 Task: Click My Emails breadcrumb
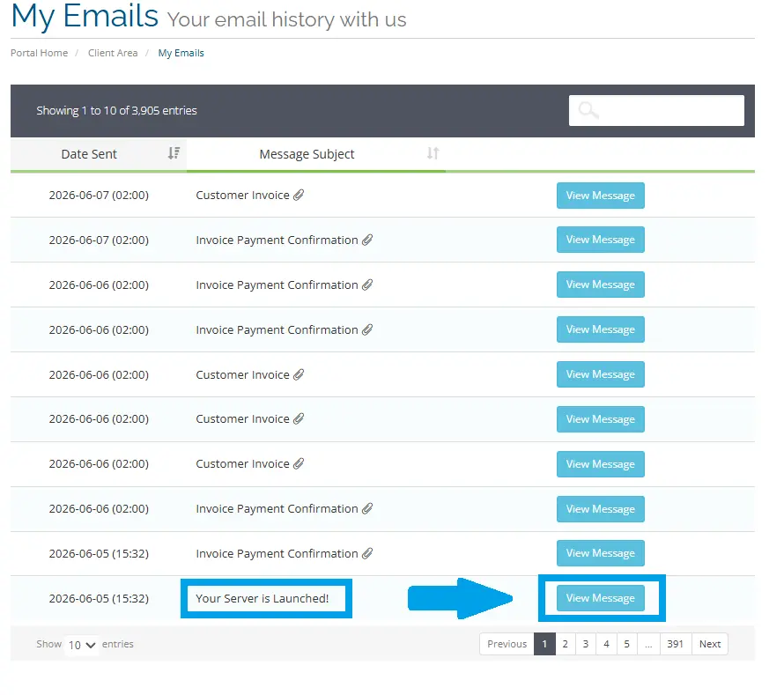pos(181,53)
